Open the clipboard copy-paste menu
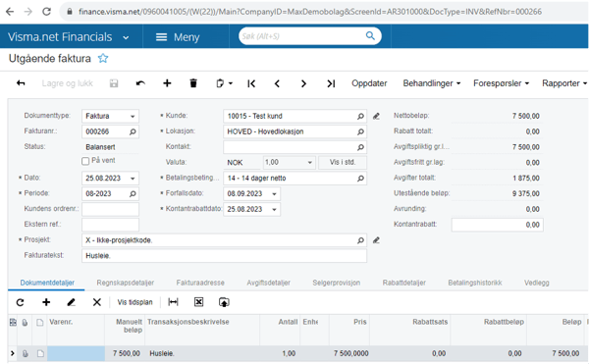589x364 pixels. [224, 83]
